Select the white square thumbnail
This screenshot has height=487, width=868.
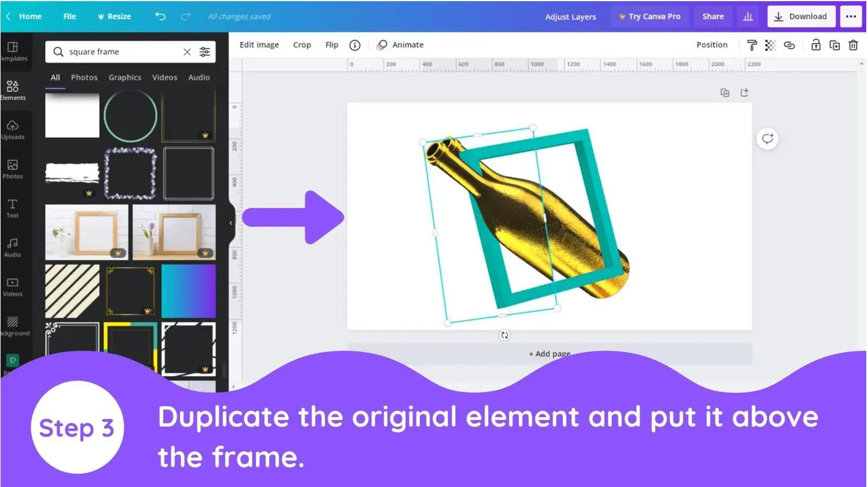pyautogui.click(x=72, y=116)
